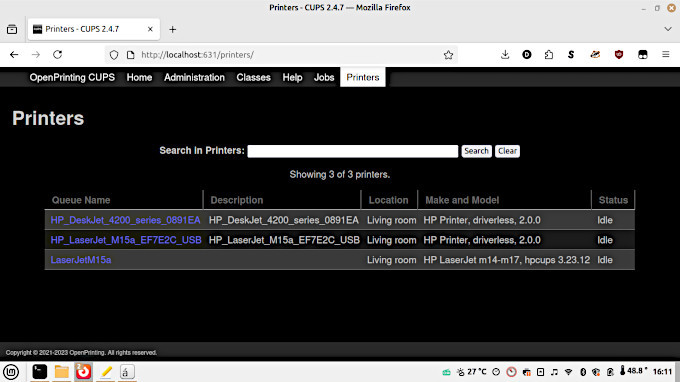Focus the Search in Printers field
The width and height of the screenshot is (680, 382).
point(353,151)
